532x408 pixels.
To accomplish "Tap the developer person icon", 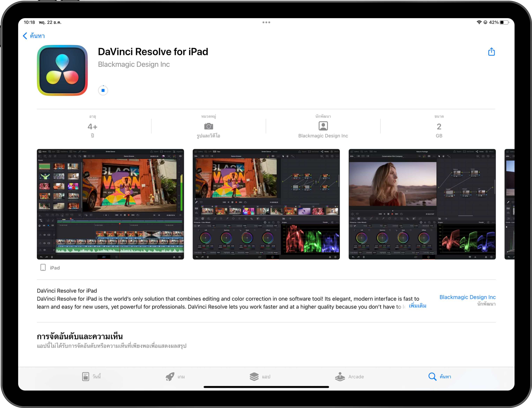I will pos(323,126).
